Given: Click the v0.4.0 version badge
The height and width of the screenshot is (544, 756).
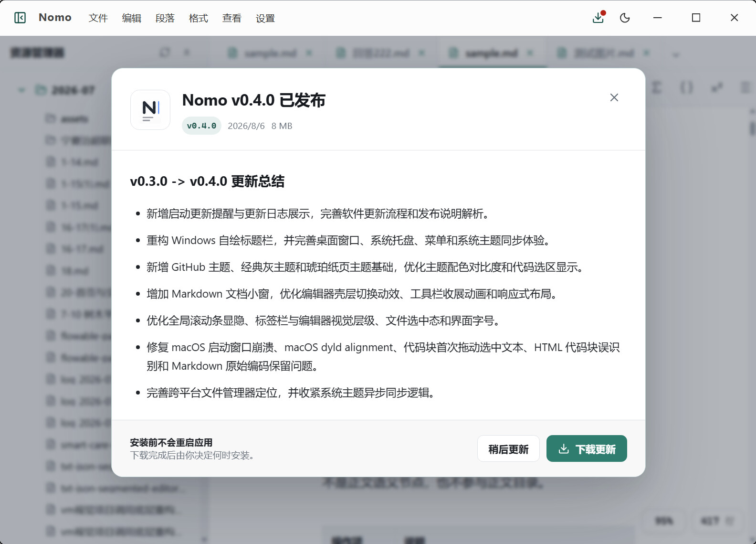Looking at the screenshot, I should point(201,126).
